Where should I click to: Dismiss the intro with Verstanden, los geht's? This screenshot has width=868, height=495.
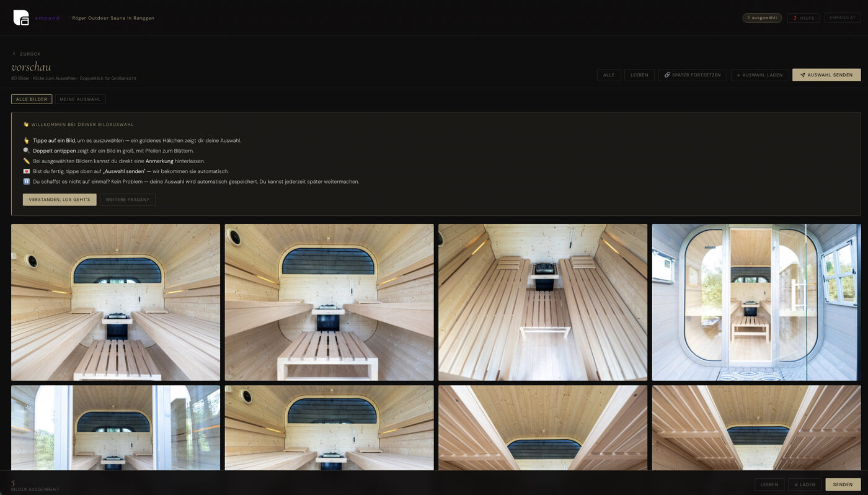point(60,200)
